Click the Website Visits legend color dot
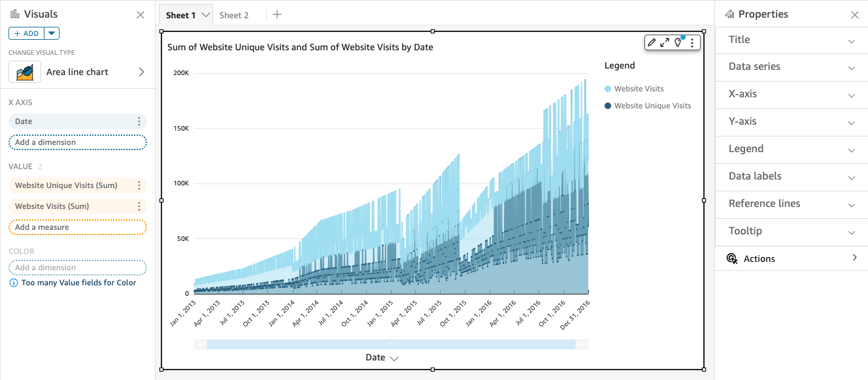 point(608,89)
